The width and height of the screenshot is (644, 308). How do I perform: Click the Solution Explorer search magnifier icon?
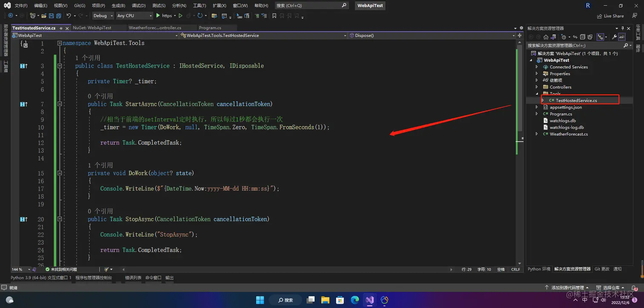point(626,45)
